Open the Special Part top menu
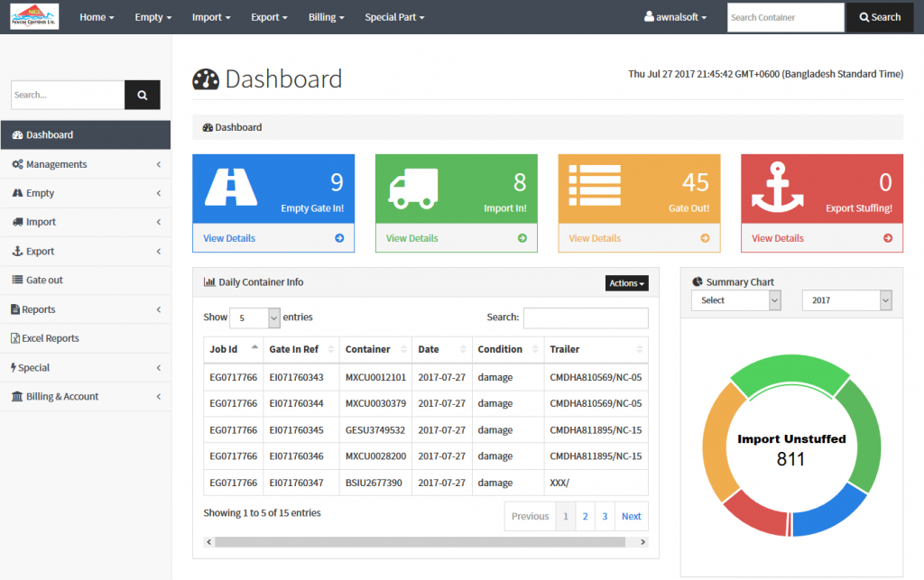The height and width of the screenshot is (580, 924). (x=394, y=17)
